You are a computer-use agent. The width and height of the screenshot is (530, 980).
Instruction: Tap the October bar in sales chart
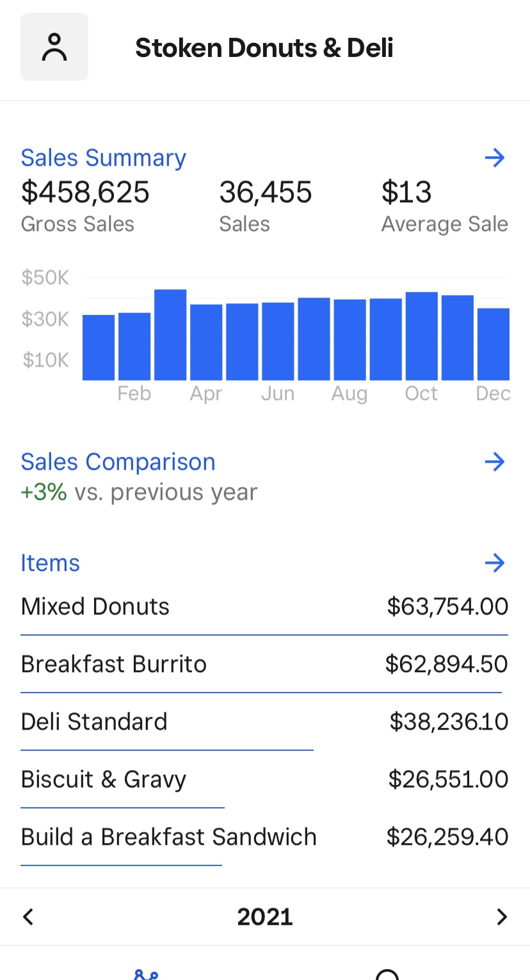[421, 336]
